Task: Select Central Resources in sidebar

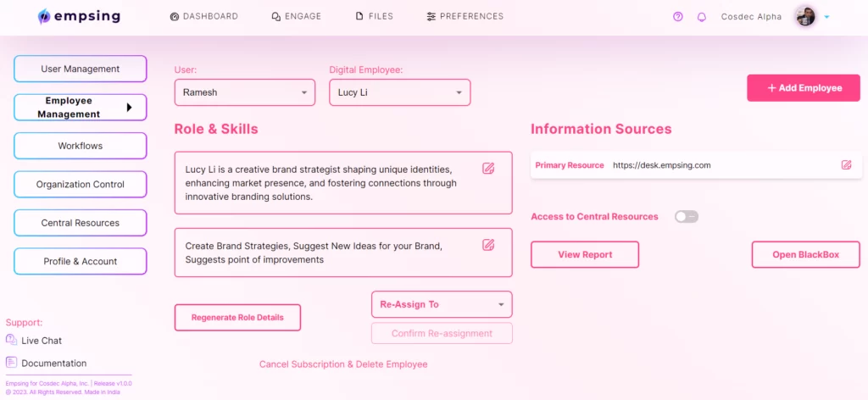Action: pyautogui.click(x=81, y=223)
